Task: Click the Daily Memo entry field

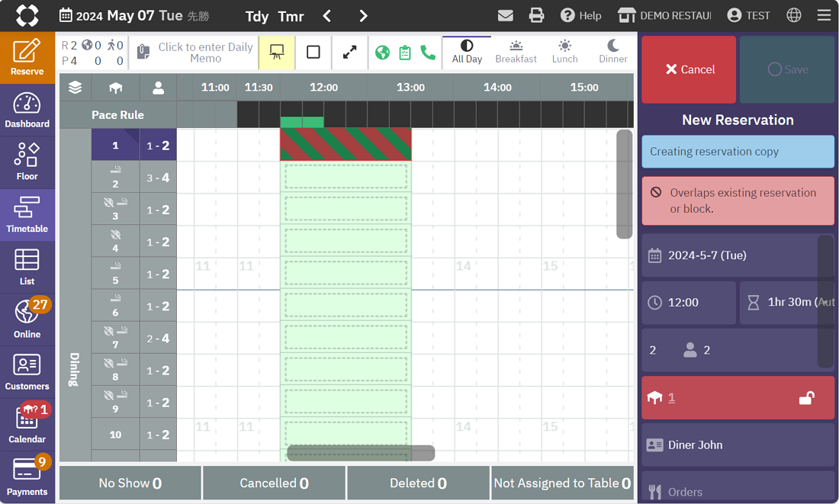Action: coord(204,53)
